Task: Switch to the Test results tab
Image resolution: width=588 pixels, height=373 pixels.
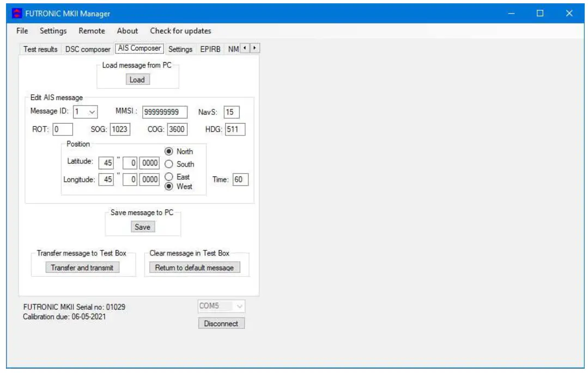Action: 40,49
